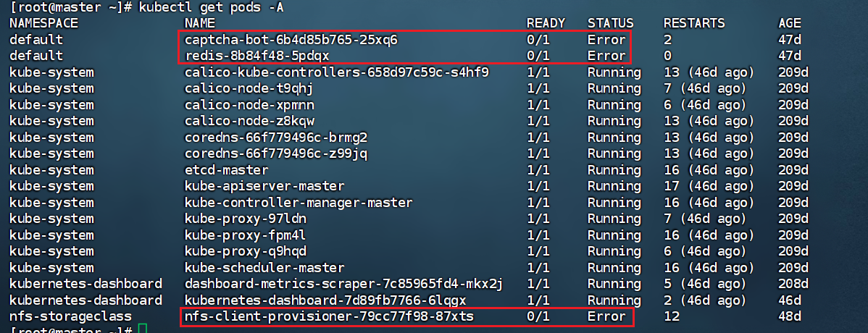The height and width of the screenshot is (333, 868).
Task: Place cursor at the bottom terminal prompt
Action: 141,330
